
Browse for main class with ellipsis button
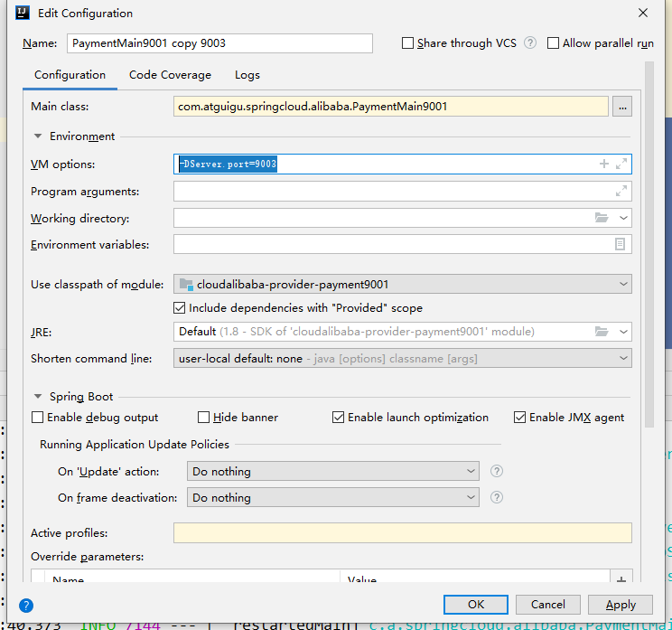click(x=622, y=107)
